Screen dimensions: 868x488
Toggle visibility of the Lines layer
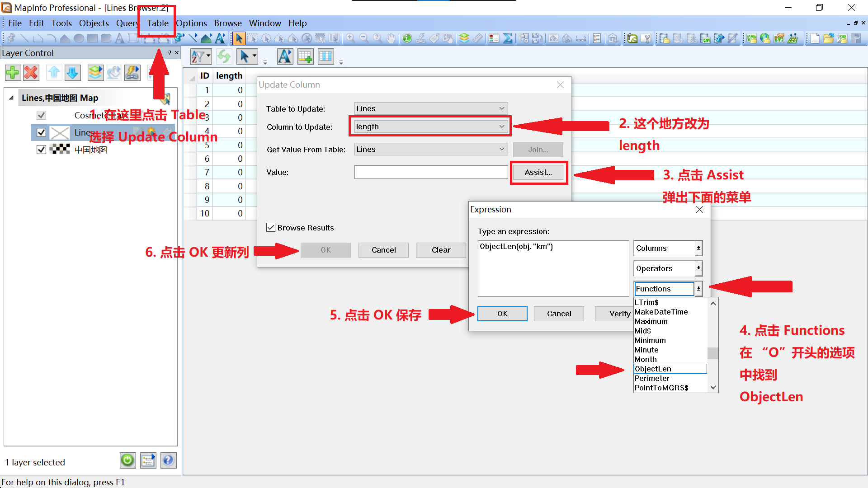[x=41, y=132]
